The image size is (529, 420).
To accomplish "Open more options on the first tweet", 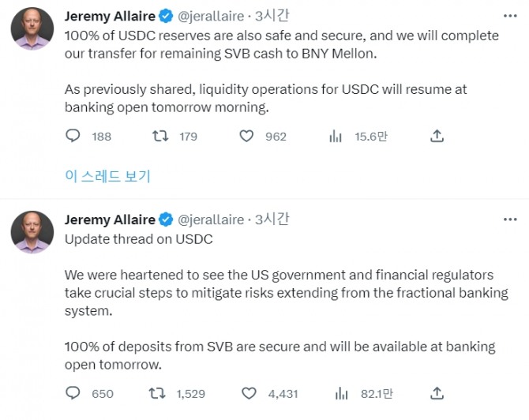I will click(510, 16).
